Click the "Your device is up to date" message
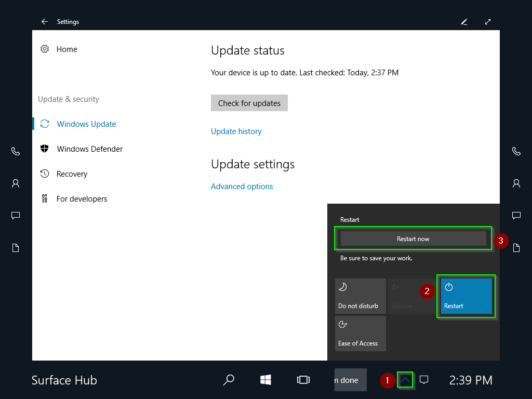Screen dimensions: 532x399 (x=304, y=73)
